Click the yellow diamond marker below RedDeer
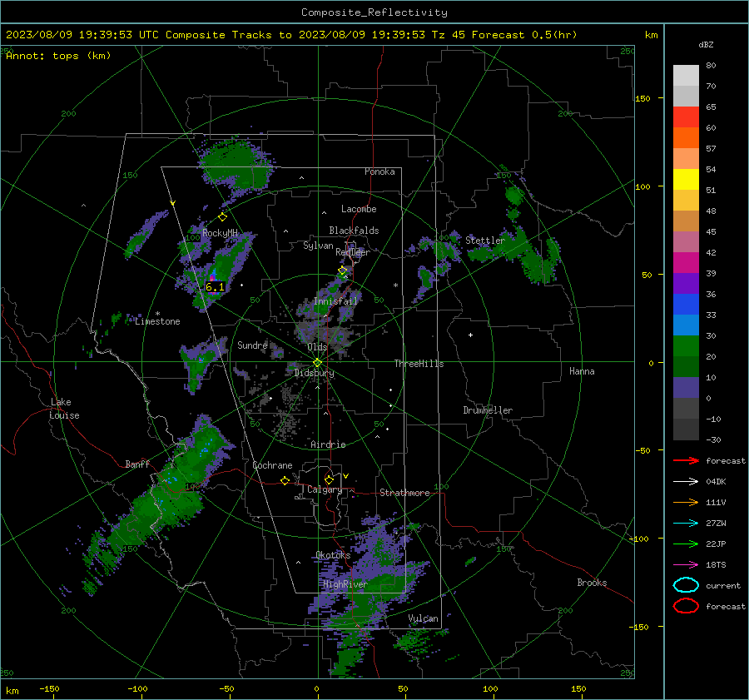749x700 pixels. [343, 271]
